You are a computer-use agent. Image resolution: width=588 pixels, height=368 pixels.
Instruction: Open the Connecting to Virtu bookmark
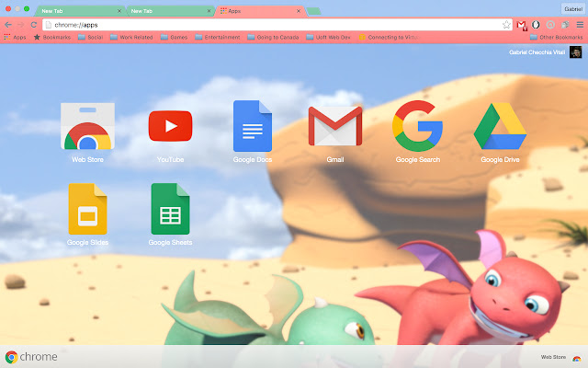pos(389,37)
